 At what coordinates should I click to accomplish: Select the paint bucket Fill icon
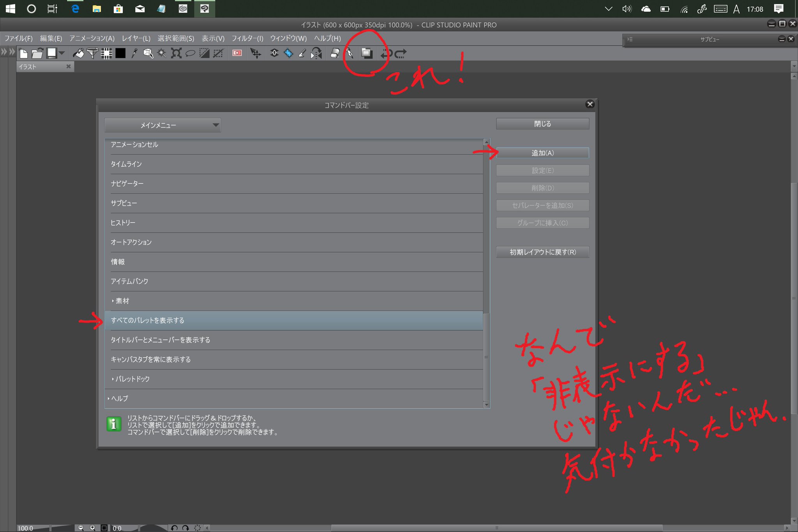[78, 53]
